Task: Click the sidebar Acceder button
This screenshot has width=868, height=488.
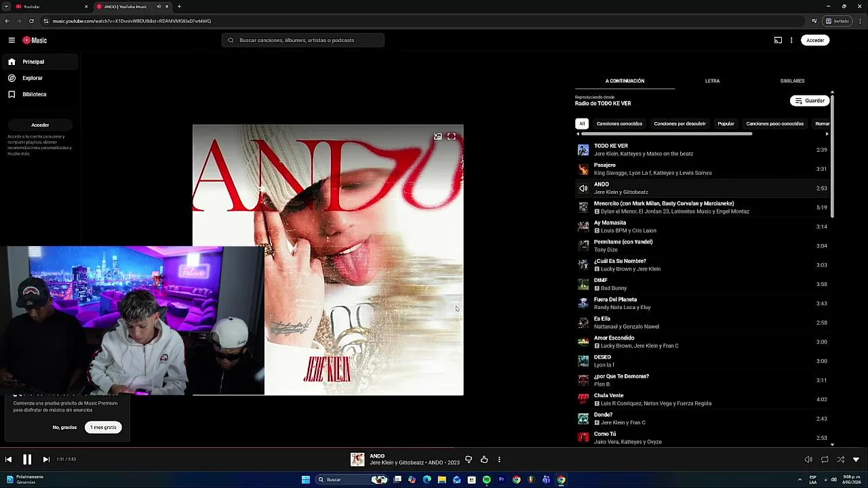Action: [40, 125]
